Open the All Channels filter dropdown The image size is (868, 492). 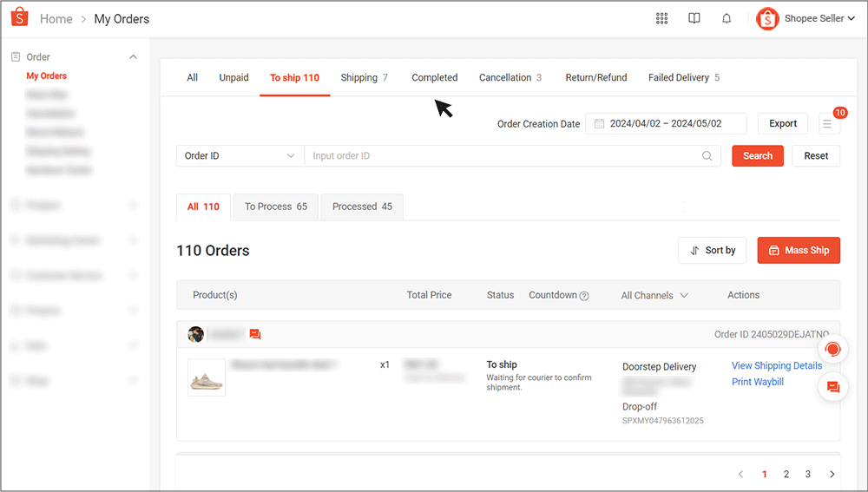coord(654,296)
